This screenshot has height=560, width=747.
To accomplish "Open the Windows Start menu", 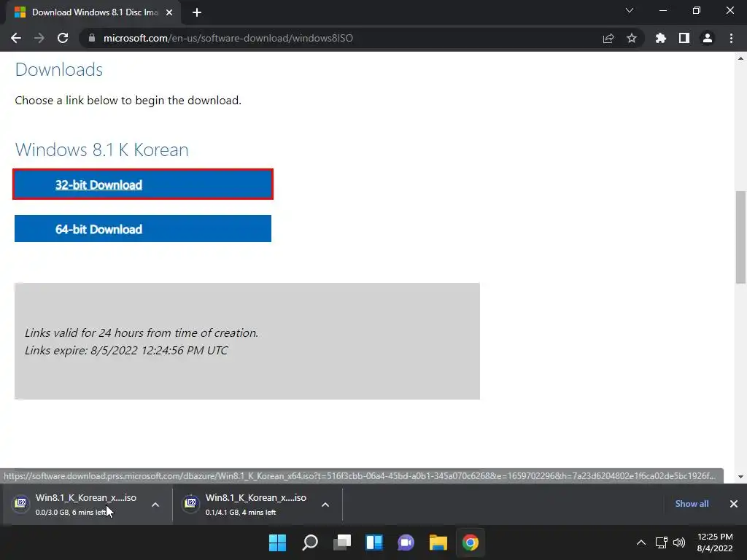I will 277,542.
